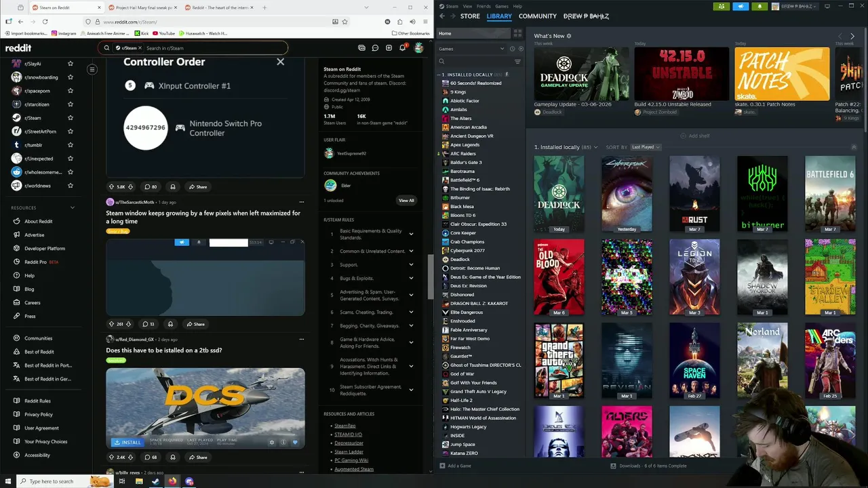Collapse Installed Locally list in Steam sidebar
The image size is (868, 488).
coord(440,75)
